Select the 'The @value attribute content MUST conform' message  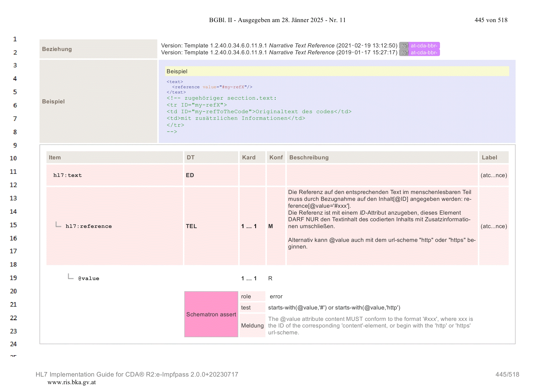click(x=371, y=326)
